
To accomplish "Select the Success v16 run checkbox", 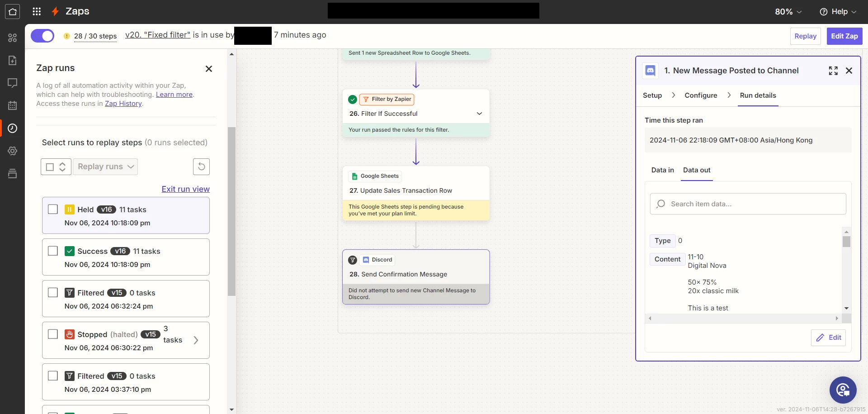I will [x=53, y=251].
